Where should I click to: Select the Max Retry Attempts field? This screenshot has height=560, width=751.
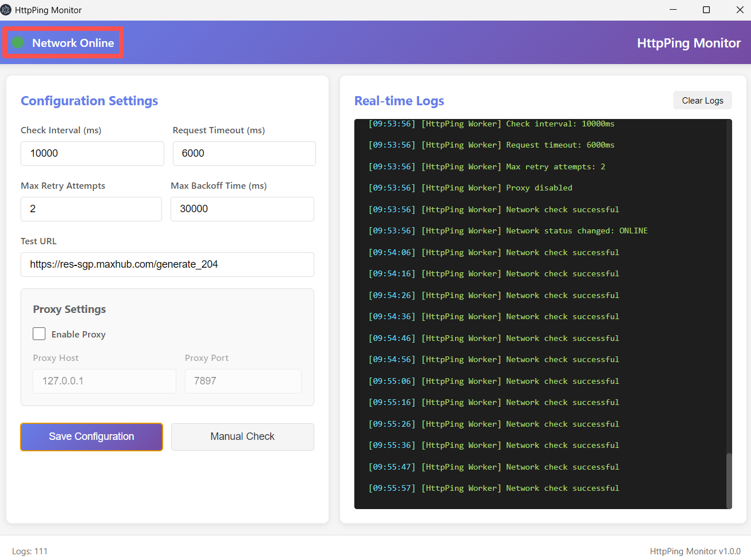91,209
